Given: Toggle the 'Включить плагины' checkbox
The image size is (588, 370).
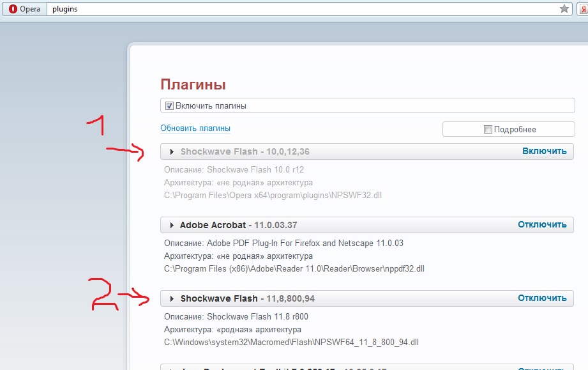Looking at the screenshot, I should click(169, 105).
